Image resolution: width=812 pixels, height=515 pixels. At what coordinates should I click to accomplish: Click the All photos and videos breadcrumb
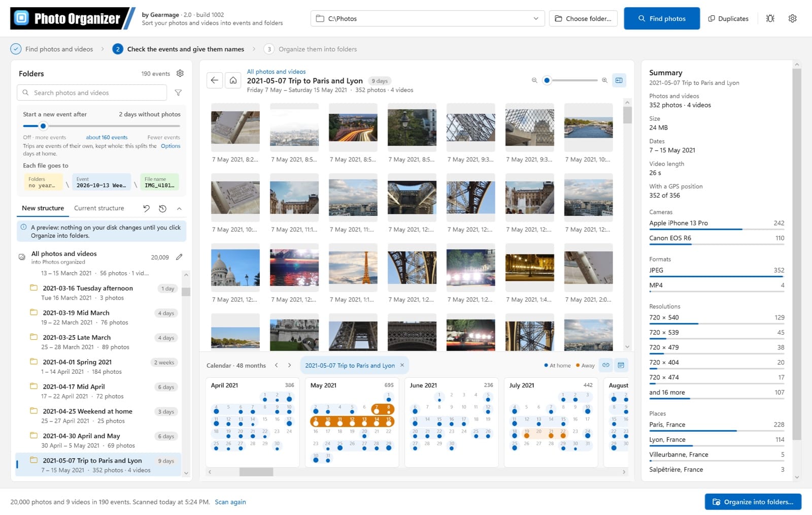[x=276, y=72]
